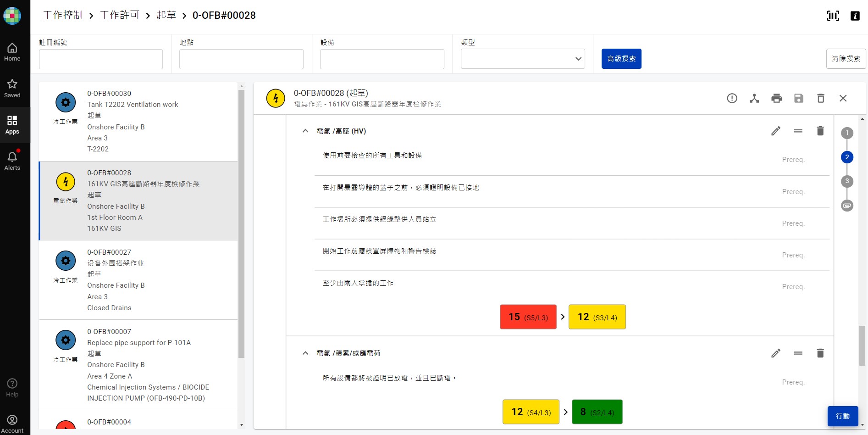Navigate to 起草 breadcrumb
This screenshot has height=435, width=868.
click(x=166, y=16)
